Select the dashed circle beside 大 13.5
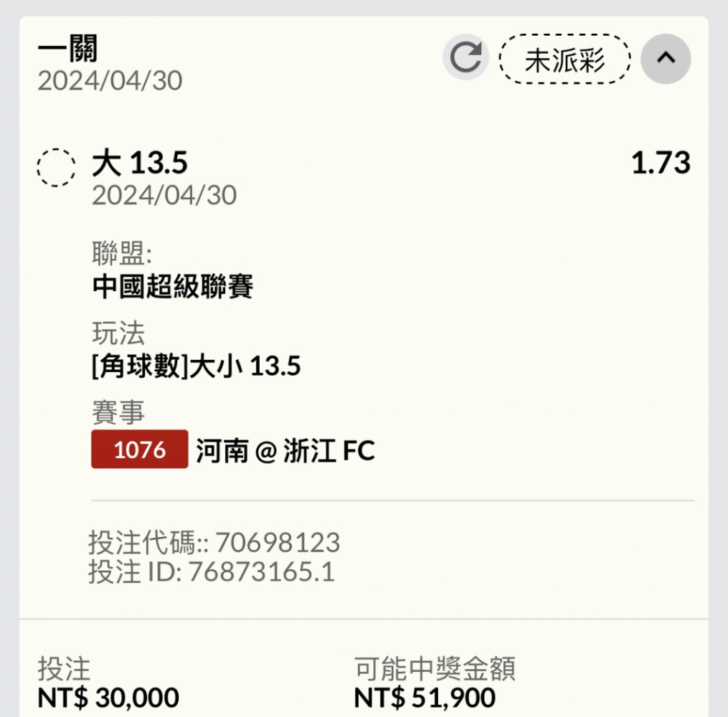The image size is (728, 717). pyautogui.click(x=56, y=168)
